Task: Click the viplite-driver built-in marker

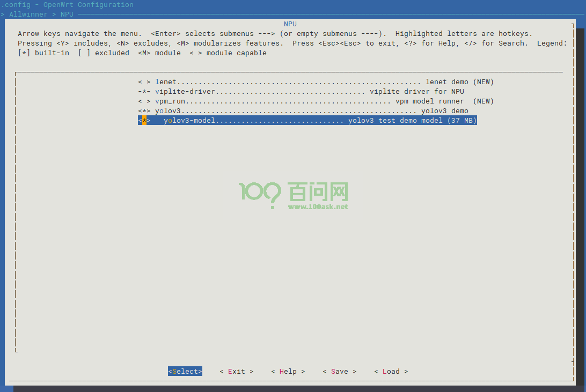Action: click(x=144, y=92)
